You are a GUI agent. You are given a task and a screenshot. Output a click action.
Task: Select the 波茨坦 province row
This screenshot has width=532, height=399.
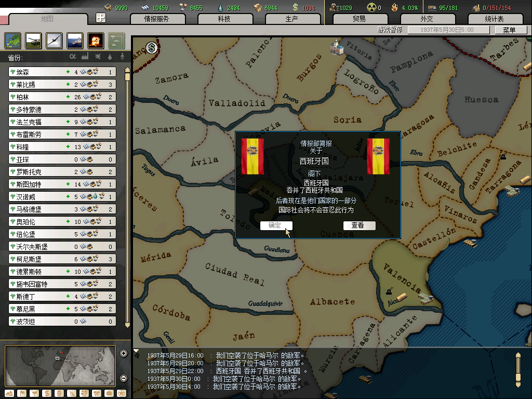62,321
